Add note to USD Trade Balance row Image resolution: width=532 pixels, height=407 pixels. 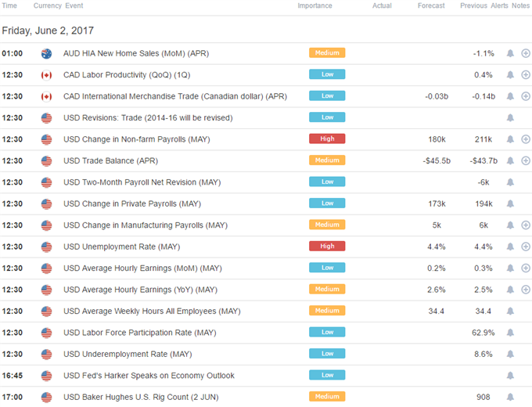tap(526, 160)
